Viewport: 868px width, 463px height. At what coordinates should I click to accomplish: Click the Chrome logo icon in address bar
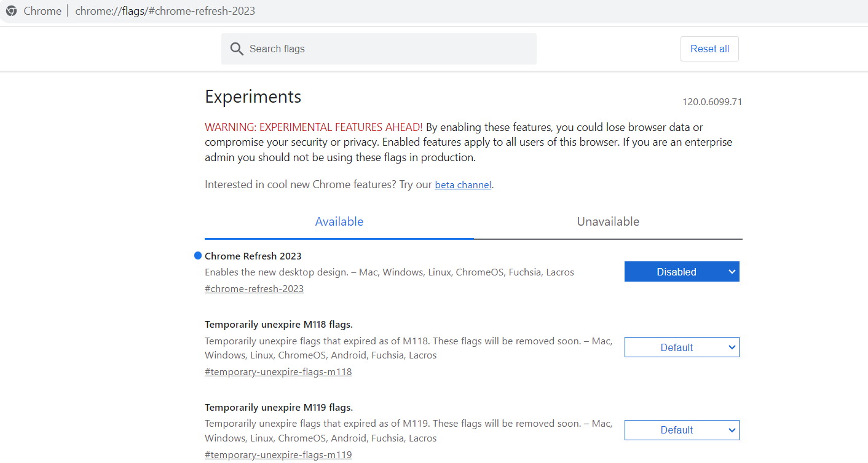[12, 11]
